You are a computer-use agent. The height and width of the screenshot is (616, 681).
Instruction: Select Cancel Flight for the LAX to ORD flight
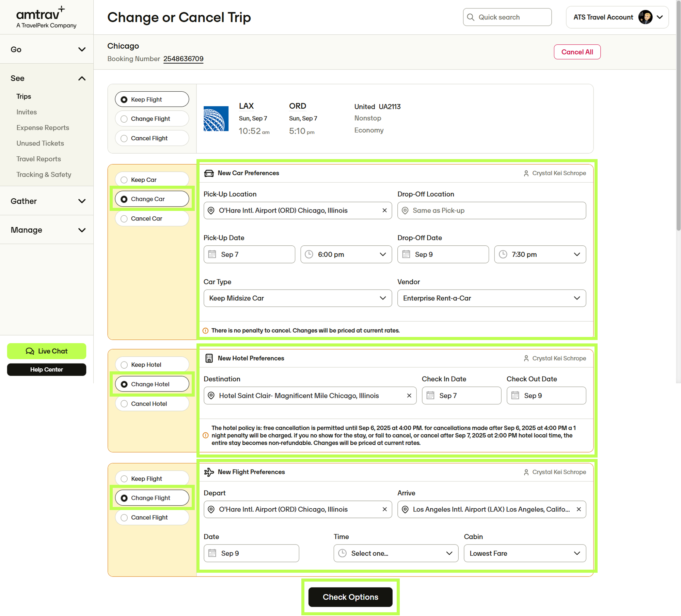click(152, 138)
